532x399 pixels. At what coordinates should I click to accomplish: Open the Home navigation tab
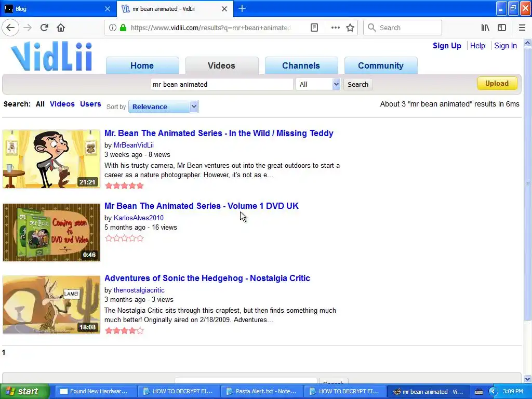click(x=142, y=65)
